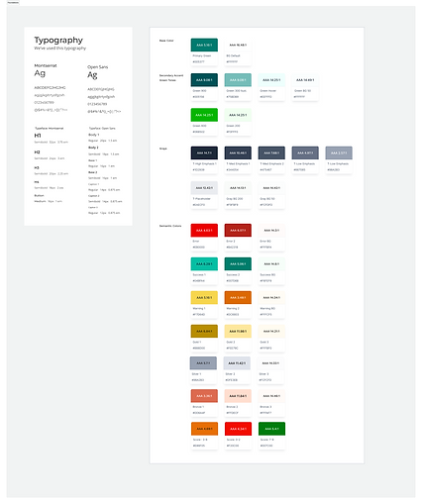Image resolution: width=422 pixels, height=504 pixels.
Task: Select the dark green Success 2 swatch
Action: [238, 263]
